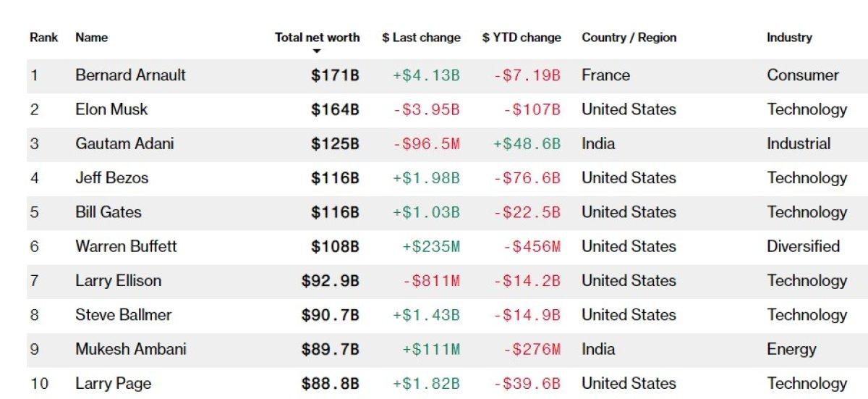
Task: Click on the Bill Gates name
Action: [x=109, y=212]
